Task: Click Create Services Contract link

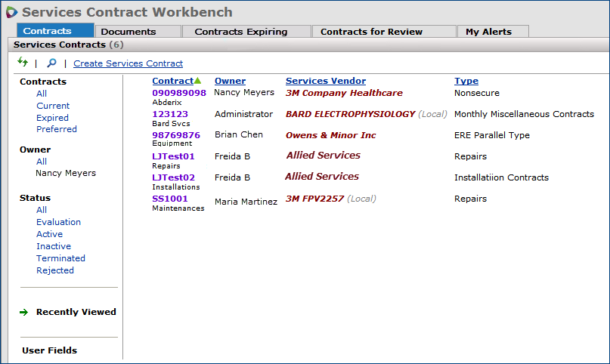Action: [x=128, y=63]
